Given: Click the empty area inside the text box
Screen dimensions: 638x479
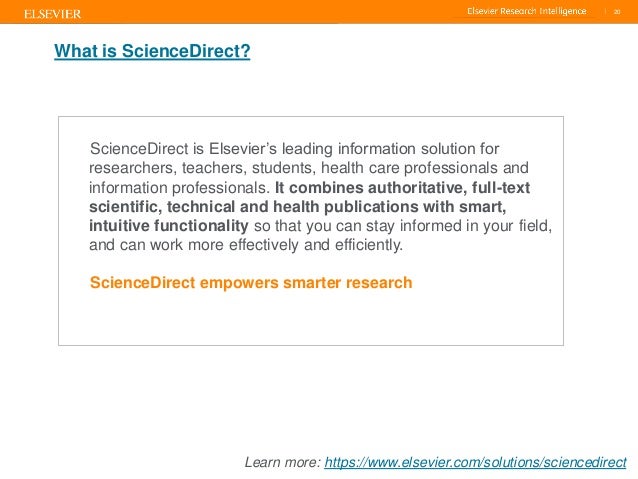Looking at the screenshot, I should coord(310,320).
